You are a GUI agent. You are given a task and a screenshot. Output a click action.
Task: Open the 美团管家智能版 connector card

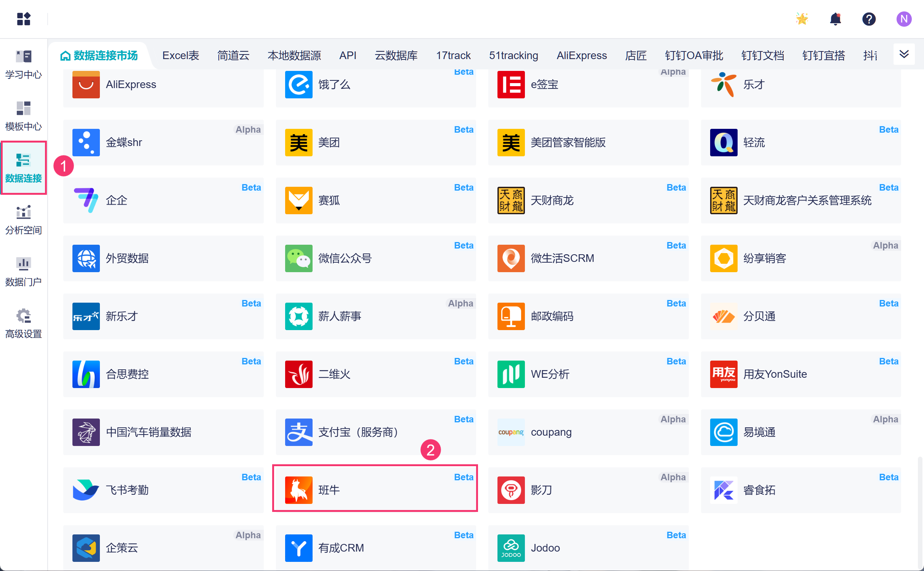(588, 142)
